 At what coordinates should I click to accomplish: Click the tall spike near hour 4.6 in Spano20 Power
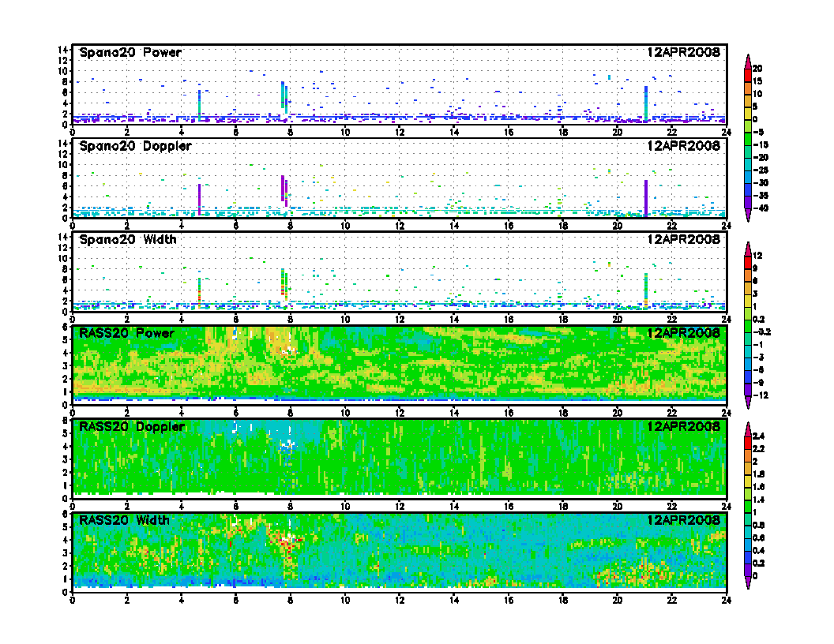click(x=199, y=104)
